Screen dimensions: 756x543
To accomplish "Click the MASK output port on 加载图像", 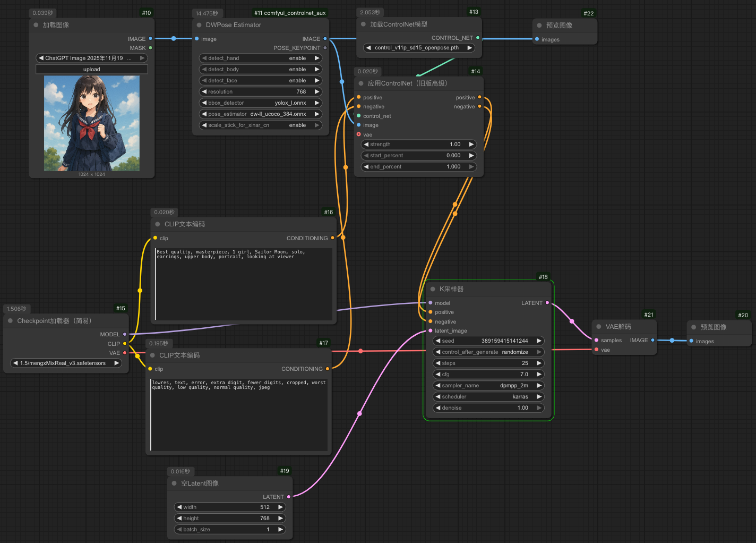I will [151, 48].
